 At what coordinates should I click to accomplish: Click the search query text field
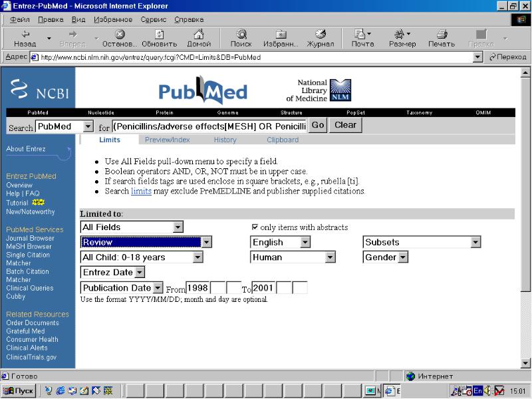click(209, 126)
